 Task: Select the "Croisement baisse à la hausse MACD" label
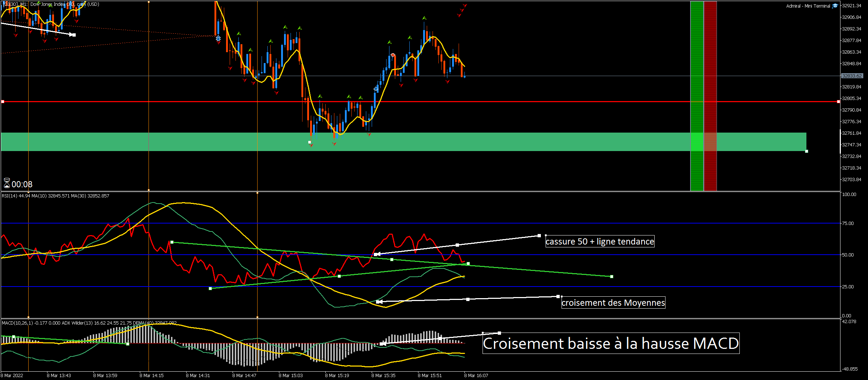(611, 343)
